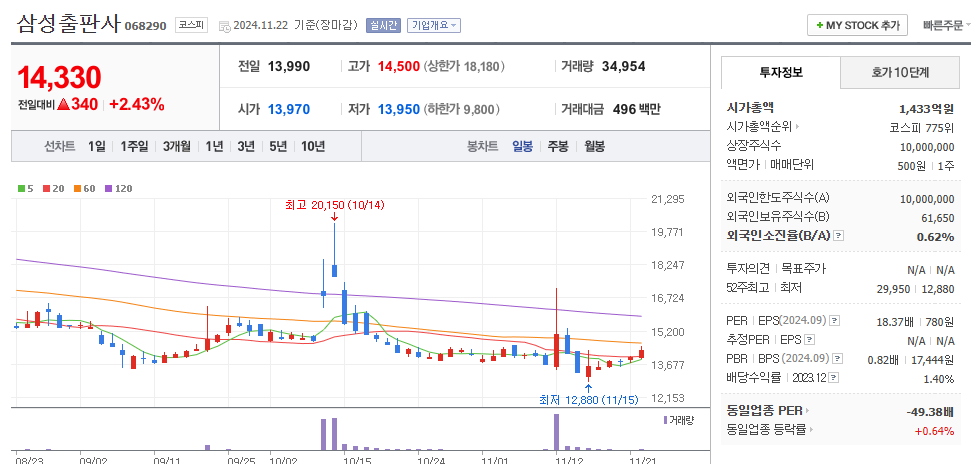Viewport: 978px width, 464px height.
Task: Select 3개월 line chart period
Action: click(177, 147)
